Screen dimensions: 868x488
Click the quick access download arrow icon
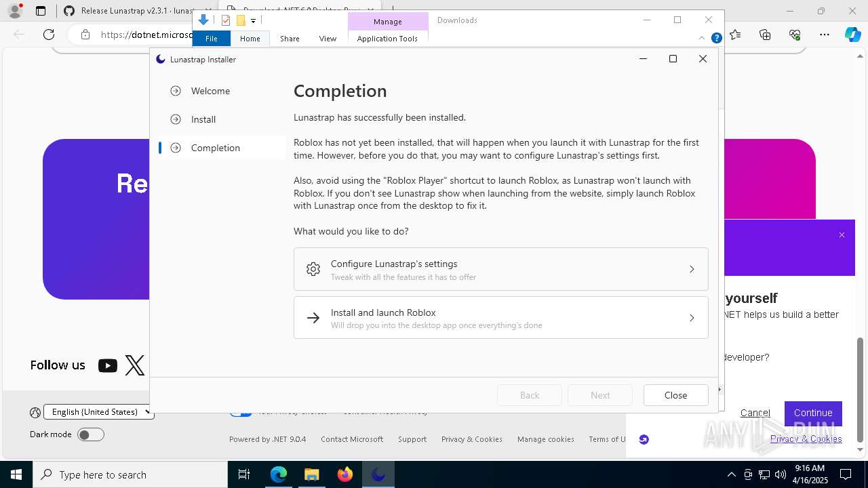tap(203, 20)
